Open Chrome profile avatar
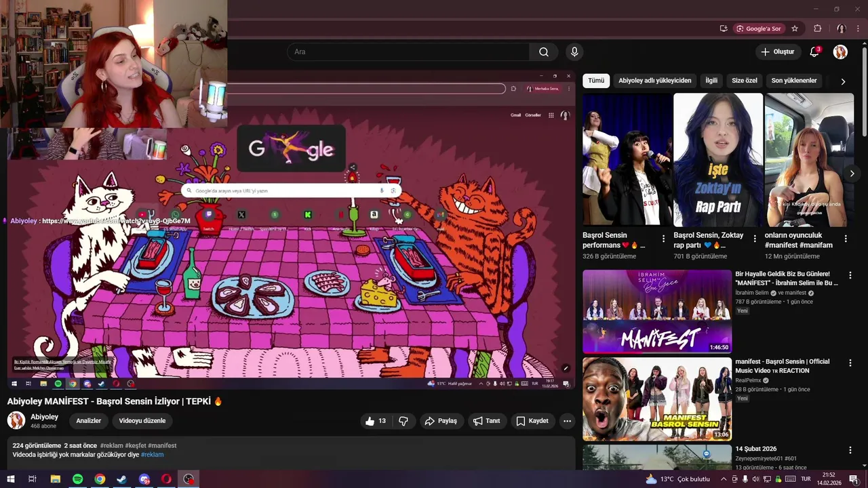The height and width of the screenshot is (488, 868). (841, 28)
